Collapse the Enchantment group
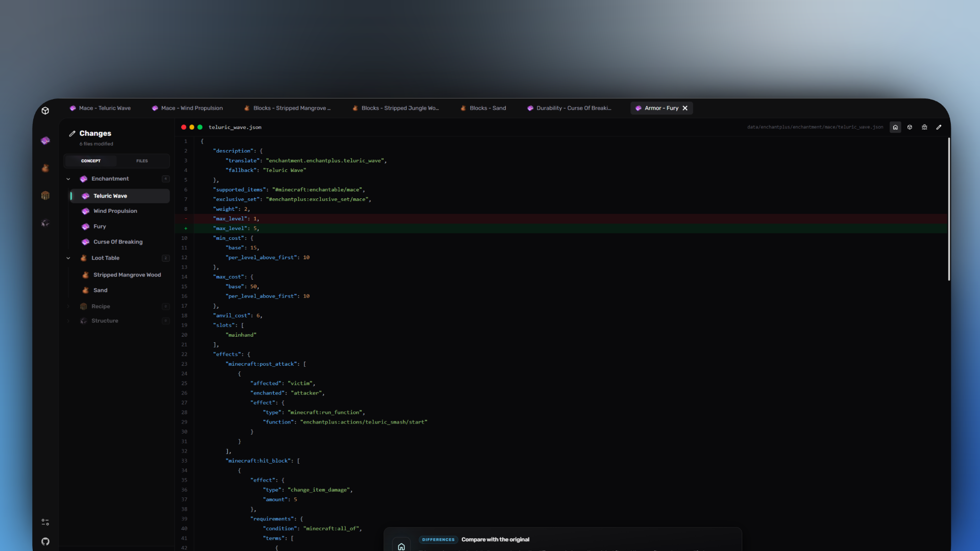The height and width of the screenshot is (551, 980). coord(68,179)
